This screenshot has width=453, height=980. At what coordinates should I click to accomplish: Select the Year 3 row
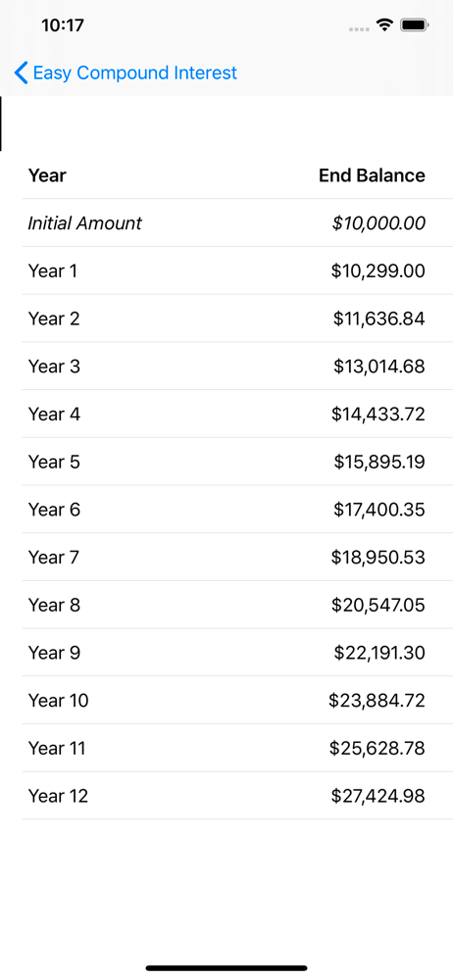click(237, 367)
